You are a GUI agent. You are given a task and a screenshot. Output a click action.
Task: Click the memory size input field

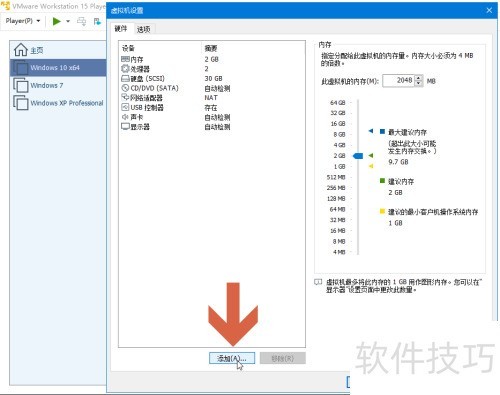pos(399,81)
